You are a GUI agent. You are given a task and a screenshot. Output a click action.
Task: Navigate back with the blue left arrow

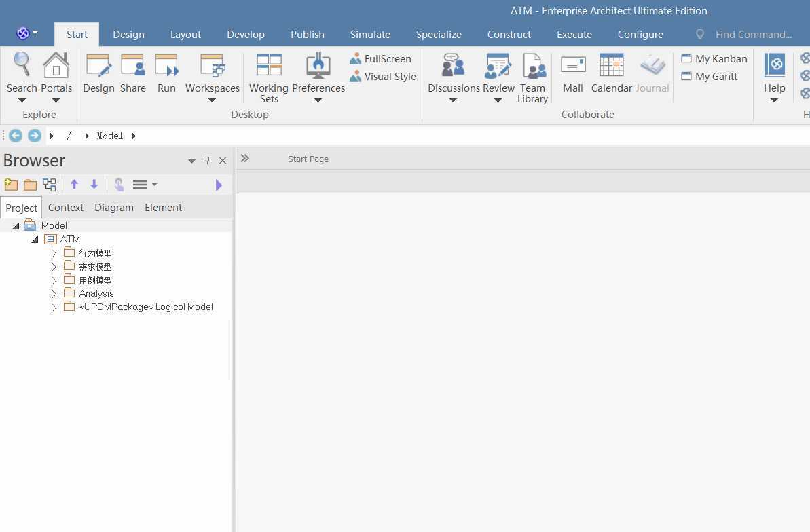[x=16, y=136]
